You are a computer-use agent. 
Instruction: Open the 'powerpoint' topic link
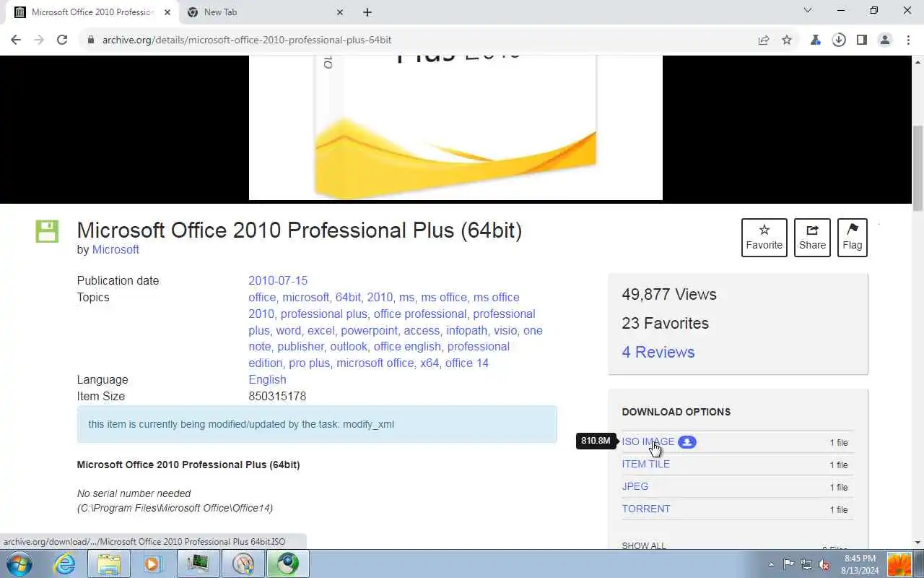point(369,330)
